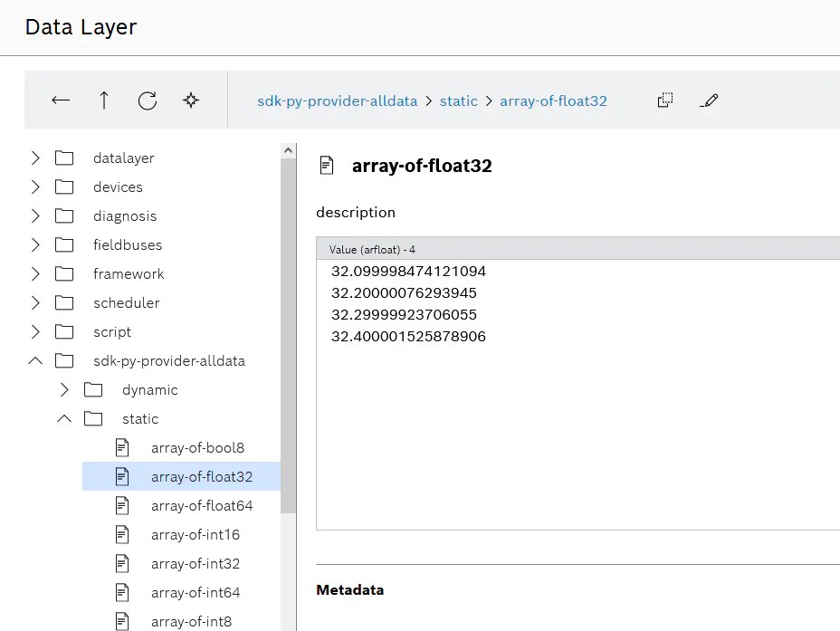840x631 pixels.
Task: Click the back arrow navigation icon
Action: coord(61,100)
